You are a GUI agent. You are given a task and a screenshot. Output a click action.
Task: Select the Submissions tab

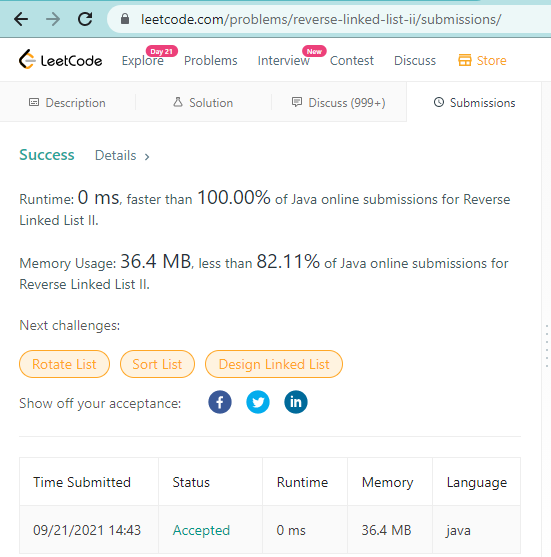click(x=474, y=103)
